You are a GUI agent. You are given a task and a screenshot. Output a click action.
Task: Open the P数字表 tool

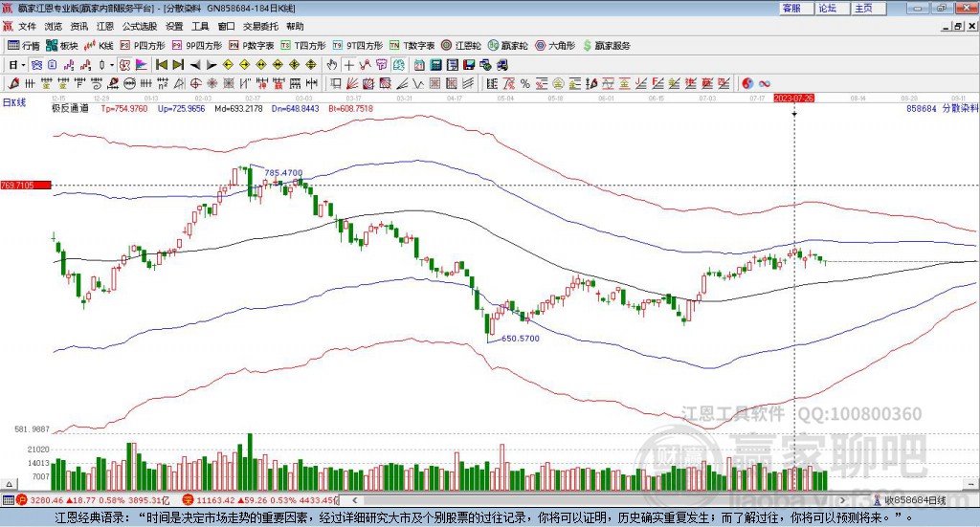(x=252, y=46)
